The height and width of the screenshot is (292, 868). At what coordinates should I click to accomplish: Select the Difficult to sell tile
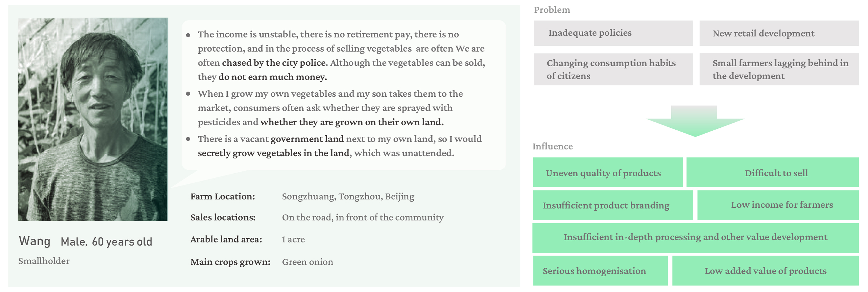(772, 172)
